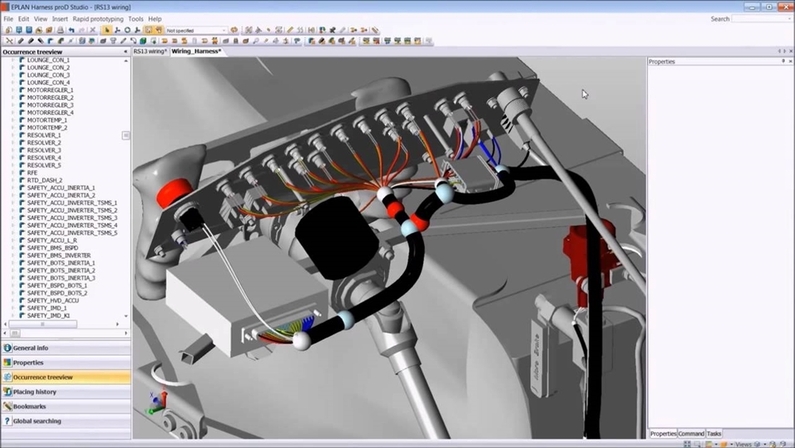
Task: Click the grayed Redo arrow icon
Action: [x=82, y=30]
